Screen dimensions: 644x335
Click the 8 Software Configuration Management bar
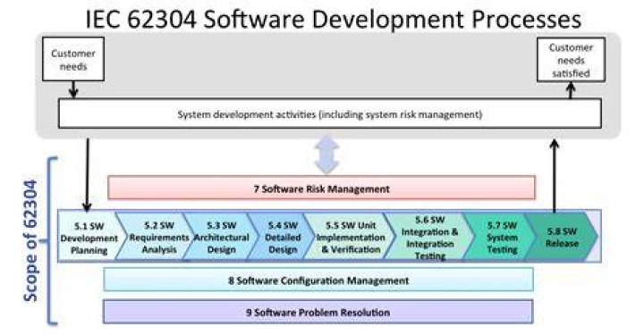pos(318,280)
